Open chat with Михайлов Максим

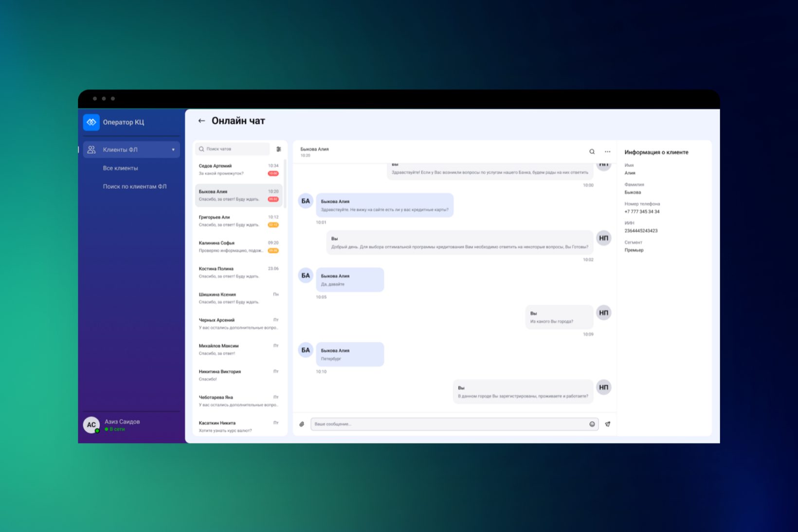238,349
